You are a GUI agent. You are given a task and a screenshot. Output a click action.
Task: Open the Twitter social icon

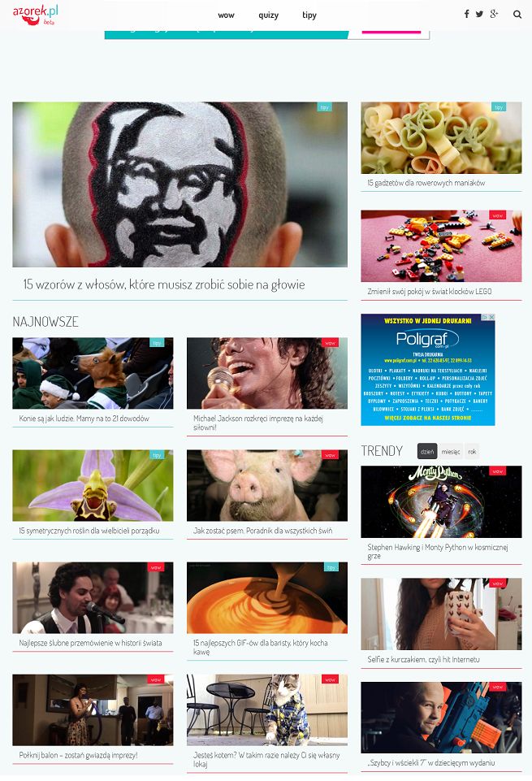coord(479,14)
